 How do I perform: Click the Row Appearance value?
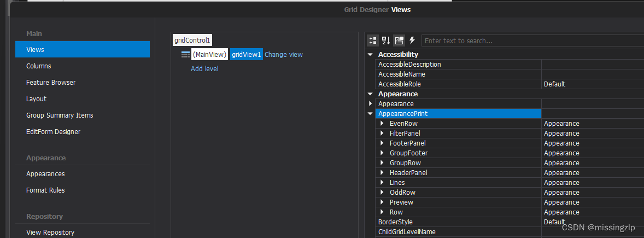click(x=561, y=212)
